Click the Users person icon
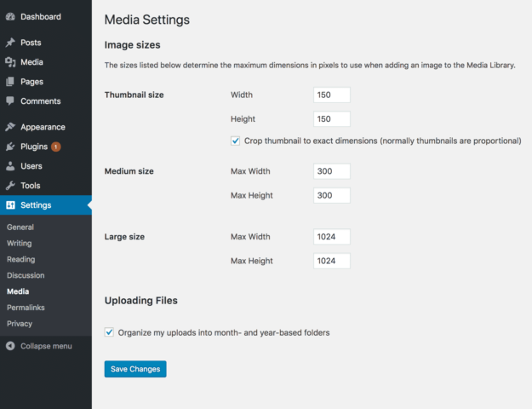The image size is (532, 409). coord(10,166)
